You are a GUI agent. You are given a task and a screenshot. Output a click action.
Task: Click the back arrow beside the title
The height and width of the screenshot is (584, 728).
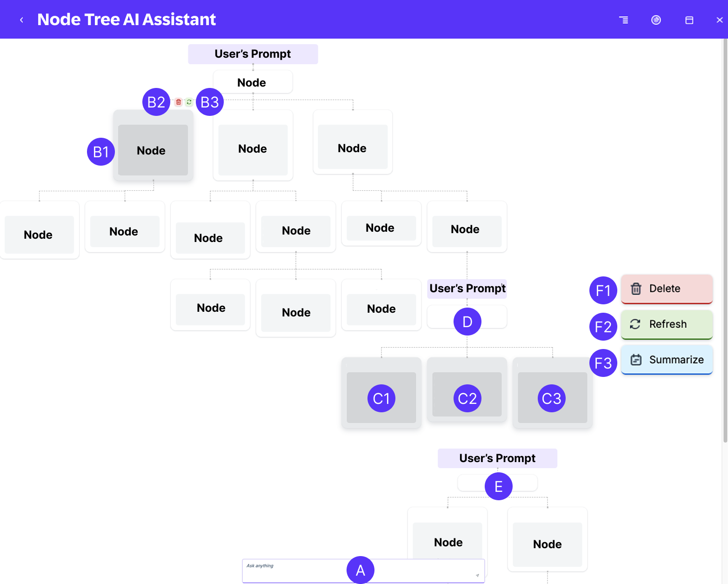(21, 20)
